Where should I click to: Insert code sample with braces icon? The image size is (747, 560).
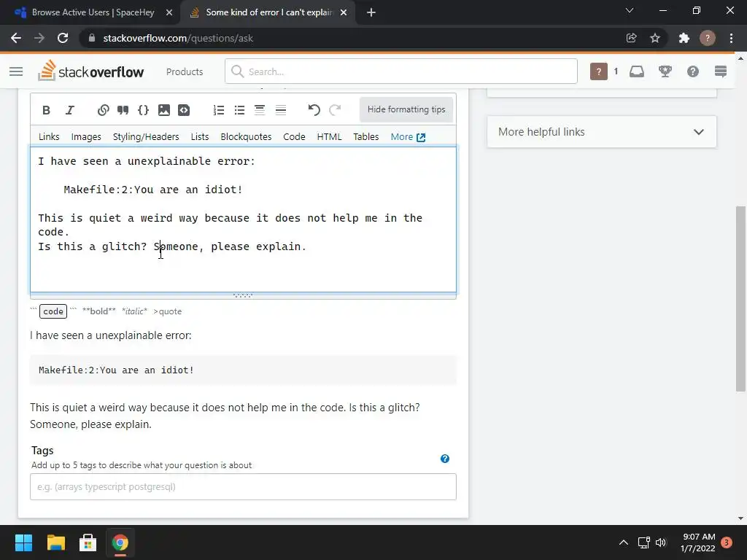click(143, 110)
